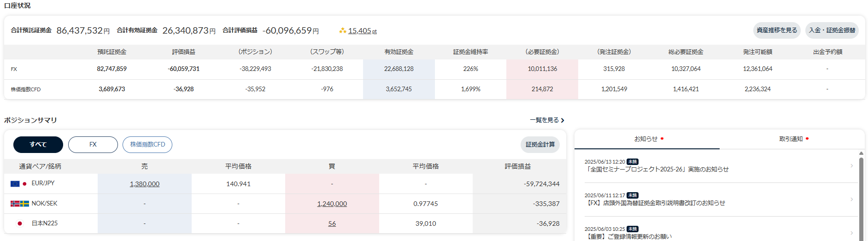Viewport: 868px width, 241px height.
Task: Switch to the 取引通知 tab
Action: (791, 139)
